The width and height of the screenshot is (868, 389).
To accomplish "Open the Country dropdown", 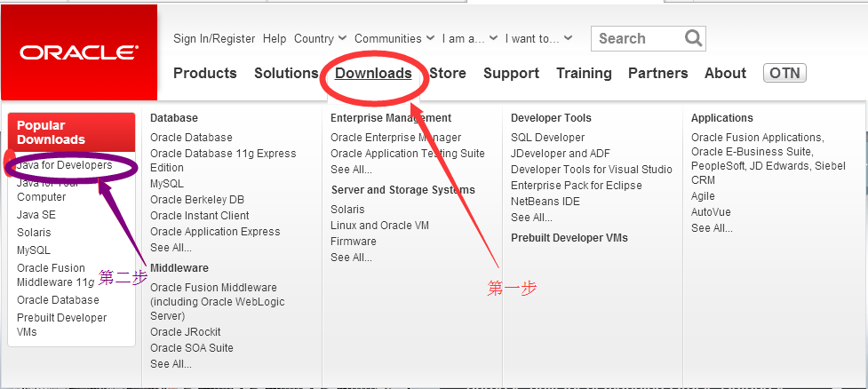I will pos(320,39).
